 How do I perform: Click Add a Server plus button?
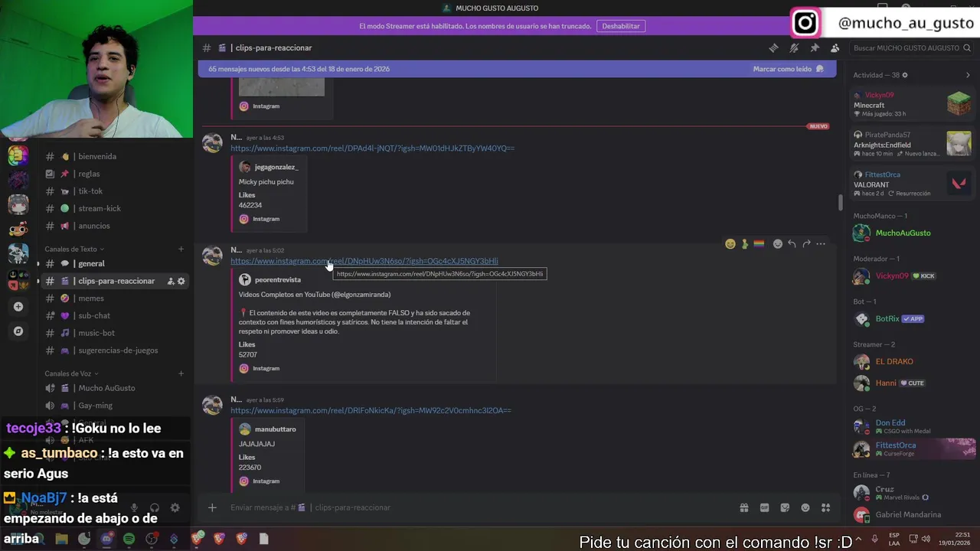pyautogui.click(x=18, y=307)
